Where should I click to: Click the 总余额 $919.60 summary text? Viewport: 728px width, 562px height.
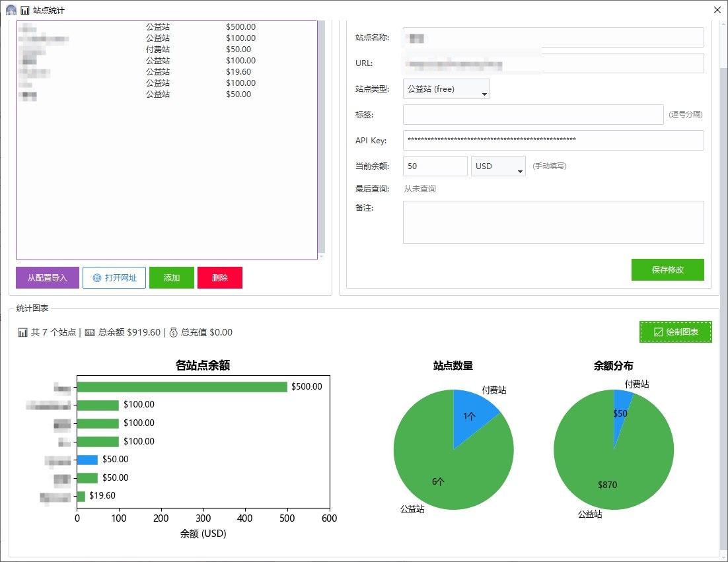[129, 332]
